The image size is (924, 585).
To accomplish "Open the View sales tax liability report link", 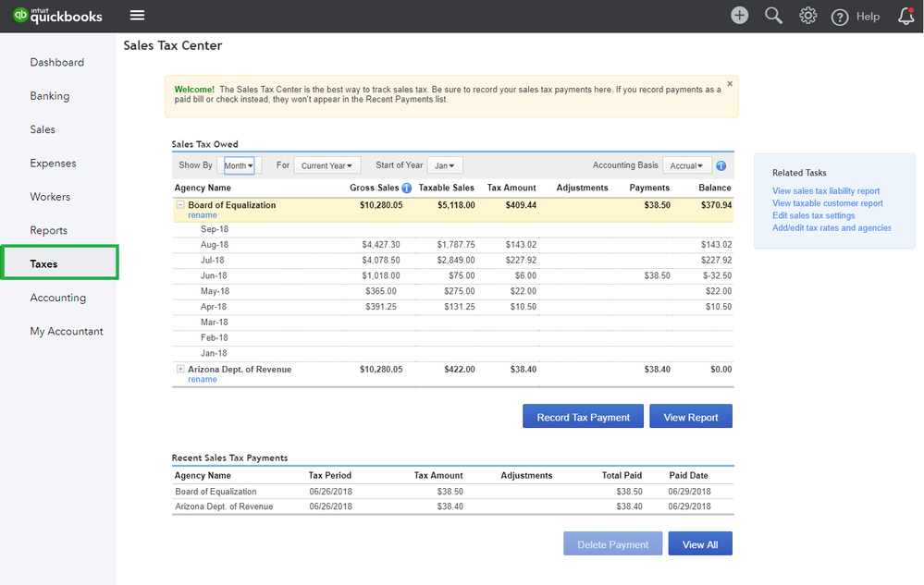I will [x=826, y=191].
